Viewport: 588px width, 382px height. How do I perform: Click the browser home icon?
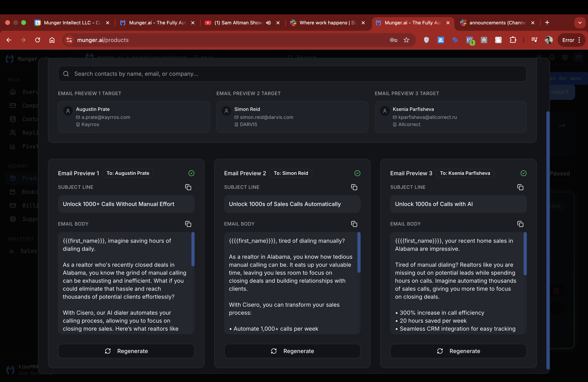[52, 40]
